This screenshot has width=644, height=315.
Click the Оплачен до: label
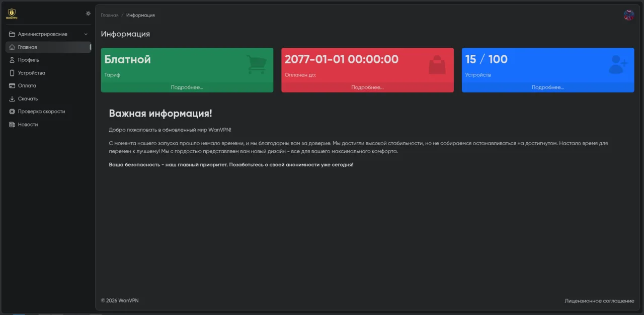[300, 75]
